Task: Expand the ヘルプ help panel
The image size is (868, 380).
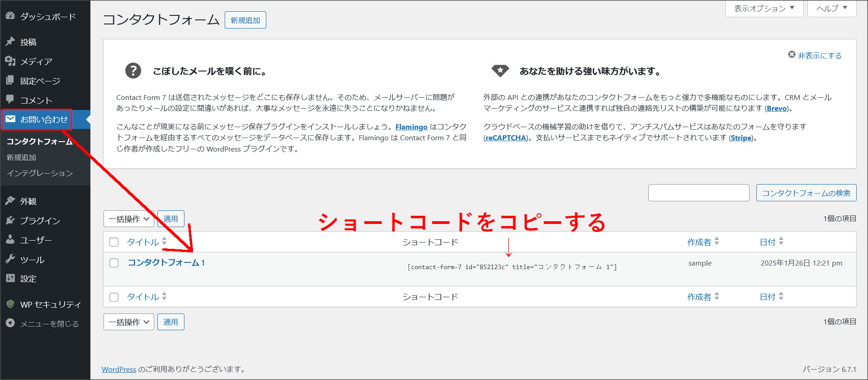Action: 832,9
